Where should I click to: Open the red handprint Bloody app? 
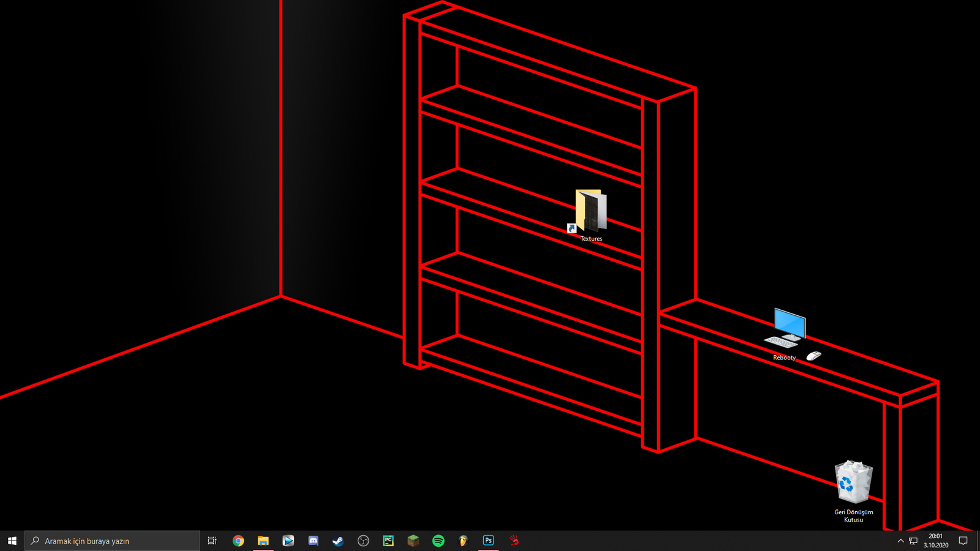tap(514, 541)
